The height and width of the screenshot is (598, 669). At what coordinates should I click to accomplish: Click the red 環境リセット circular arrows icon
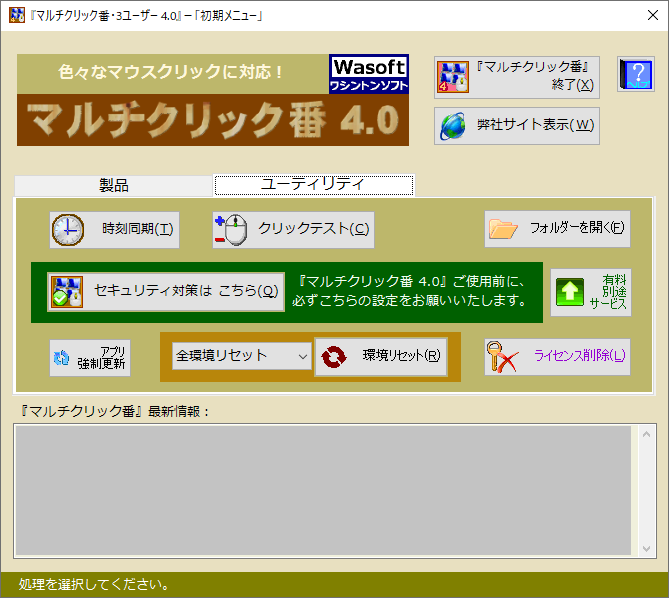pos(334,356)
